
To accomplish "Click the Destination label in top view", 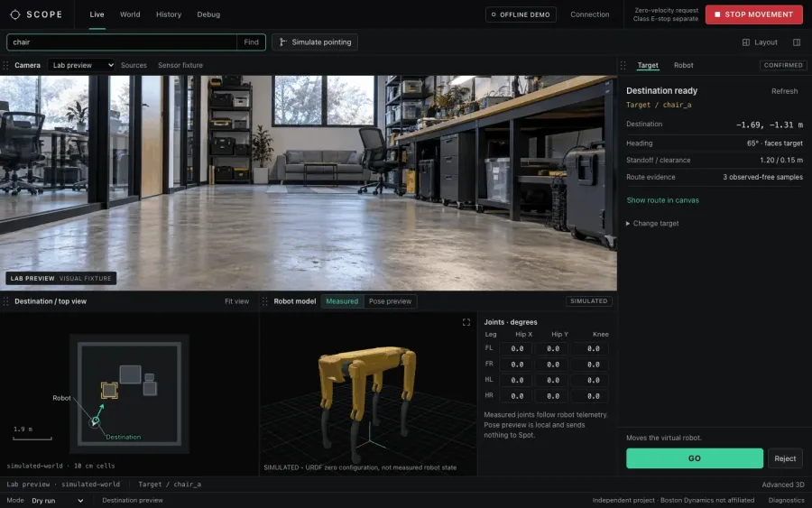I will pos(124,437).
